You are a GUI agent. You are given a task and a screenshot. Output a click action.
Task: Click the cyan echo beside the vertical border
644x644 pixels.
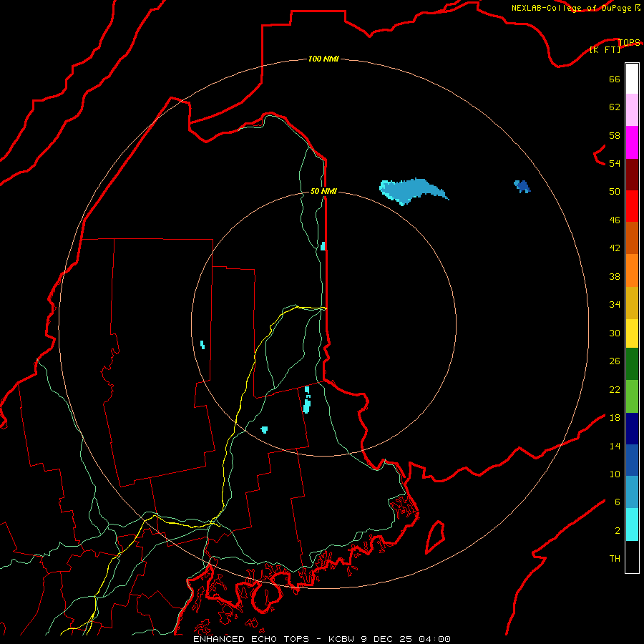pos(323,246)
